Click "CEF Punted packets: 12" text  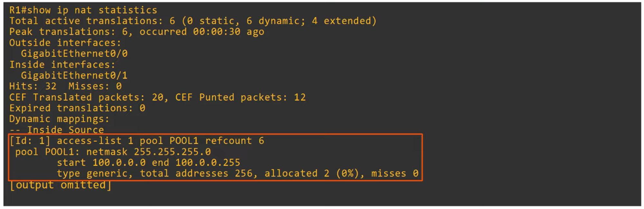240,97
